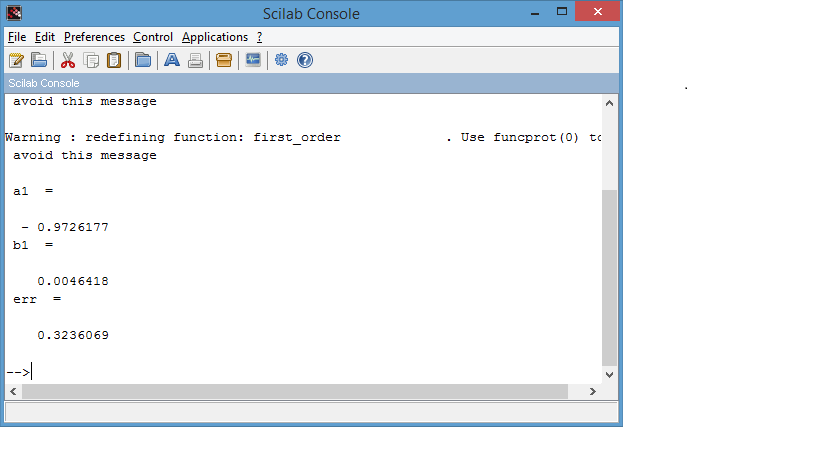Open the File menu
This screenshot has height=460, width=819.
pyautogui.click(x=16, y=37)
